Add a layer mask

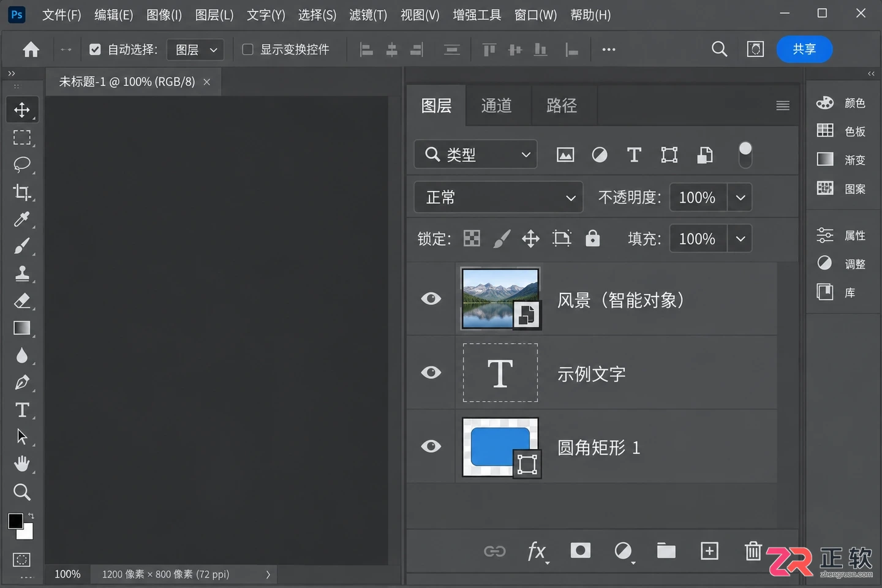(580, 550)
